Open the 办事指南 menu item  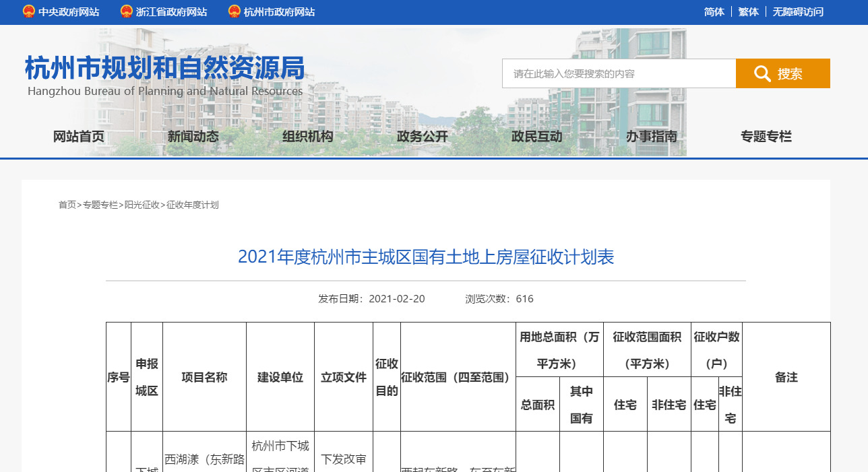point(652,137)
